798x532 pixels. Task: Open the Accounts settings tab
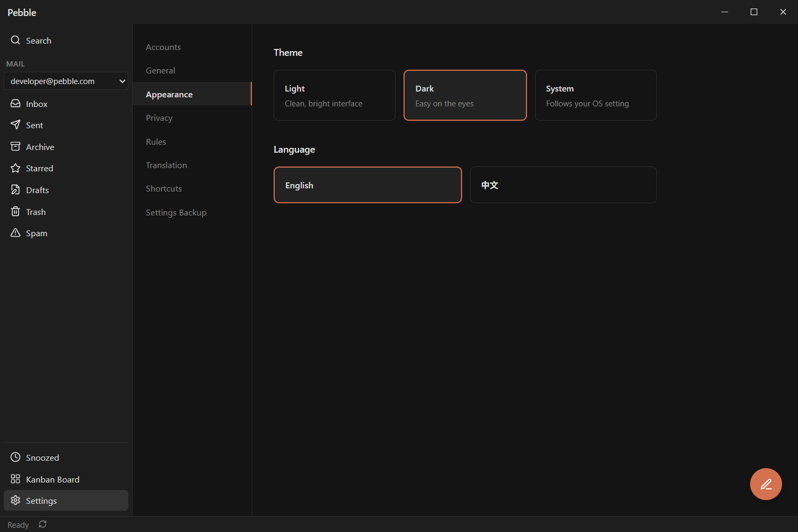(192, 47)
